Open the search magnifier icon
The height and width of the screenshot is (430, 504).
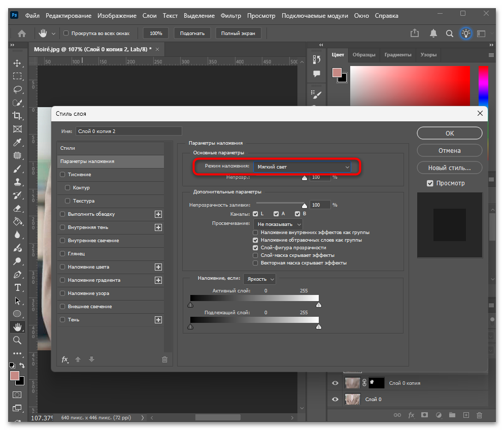coord(449,34)
